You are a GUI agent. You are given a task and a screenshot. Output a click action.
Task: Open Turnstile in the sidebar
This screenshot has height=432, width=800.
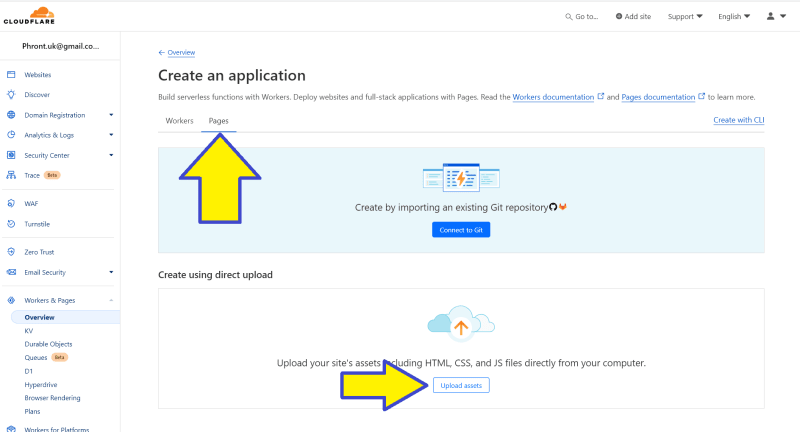point(37,224)
